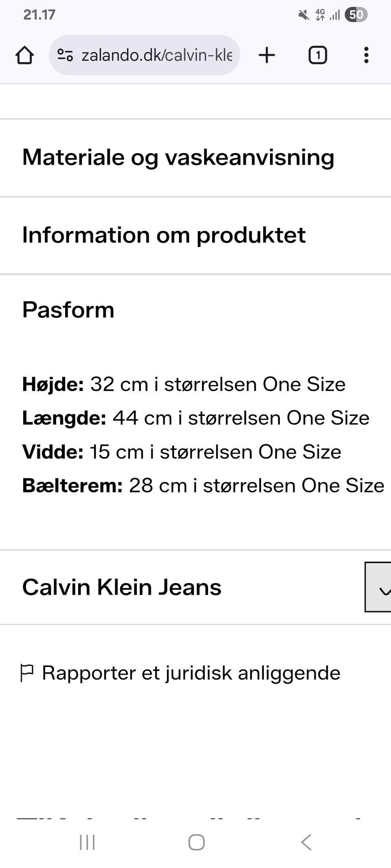Open the tab switcher showing 1 tab

318,55
